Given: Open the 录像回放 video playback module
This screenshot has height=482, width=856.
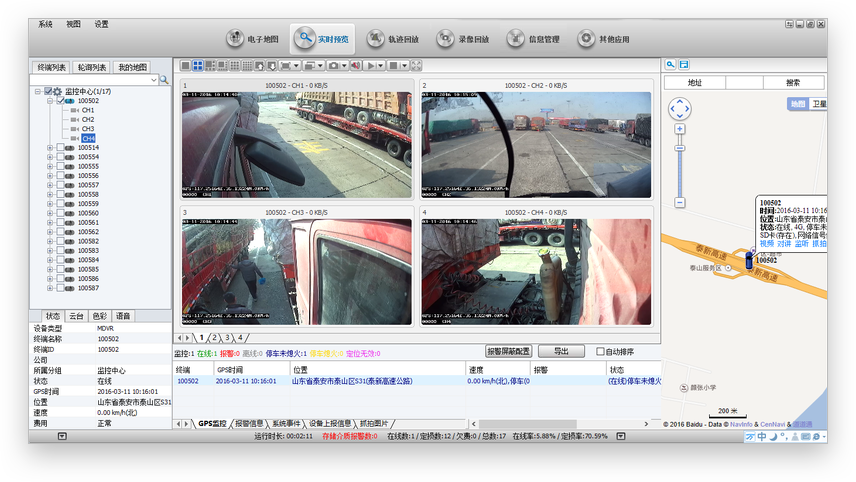Looking at the screenshot, I should coord(463,39).
